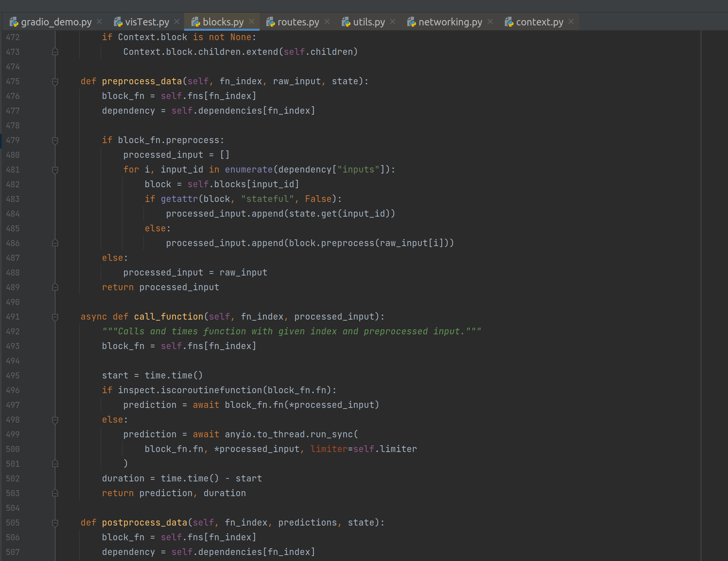The width and height of the screenshot is (728, 561).
Task: Click fold end marker at line 503
Action: coord(55,493)
